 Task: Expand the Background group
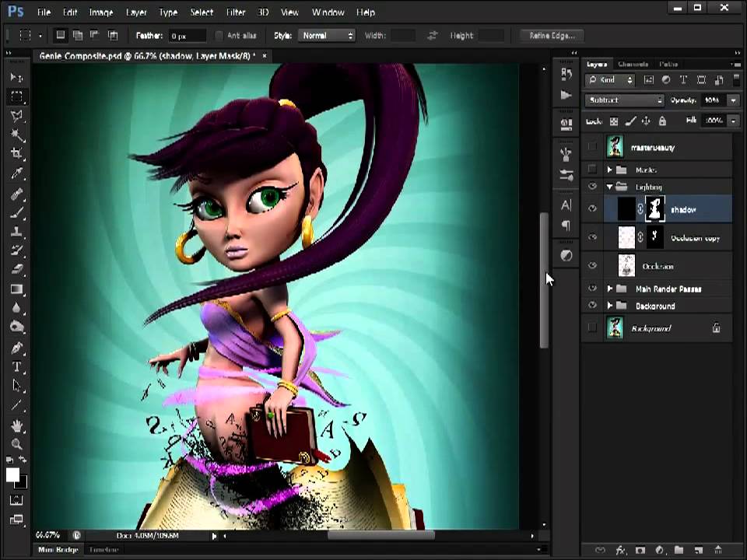610,306
